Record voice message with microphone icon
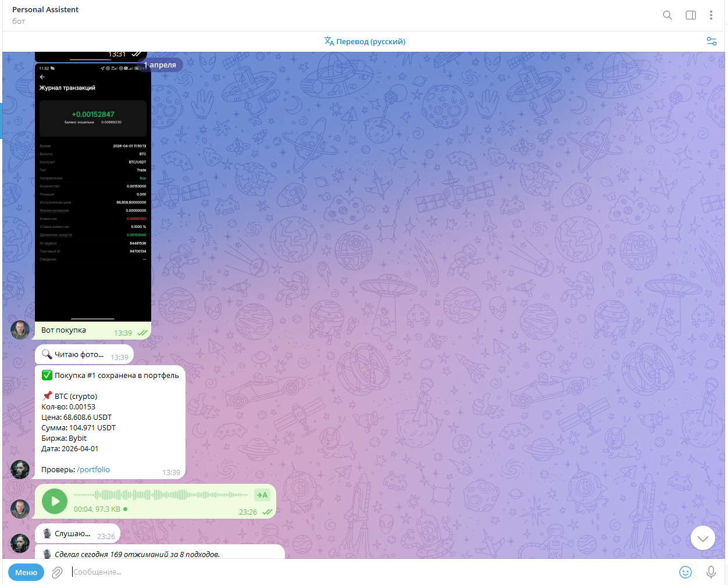The width and height of the screenshot is (728, 585). [x=711, y=572]
